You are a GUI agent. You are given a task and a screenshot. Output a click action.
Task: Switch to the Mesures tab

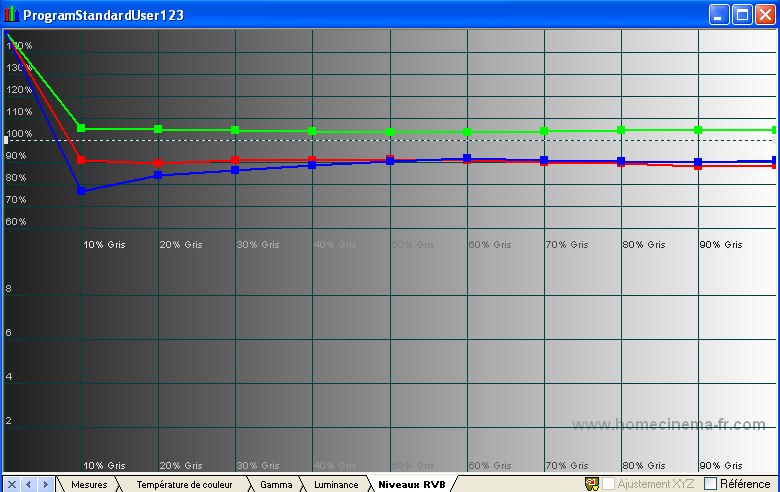89,485
